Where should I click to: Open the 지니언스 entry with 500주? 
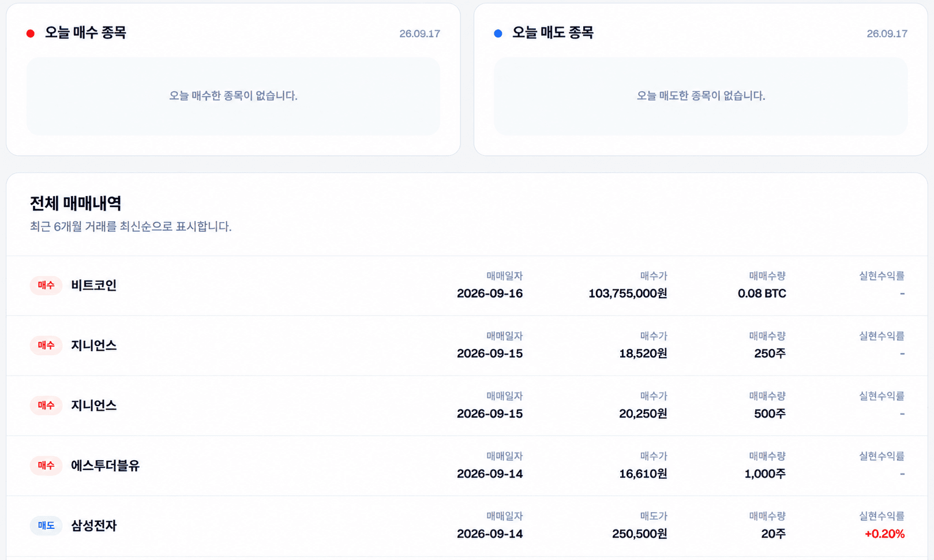click(467, 405)
